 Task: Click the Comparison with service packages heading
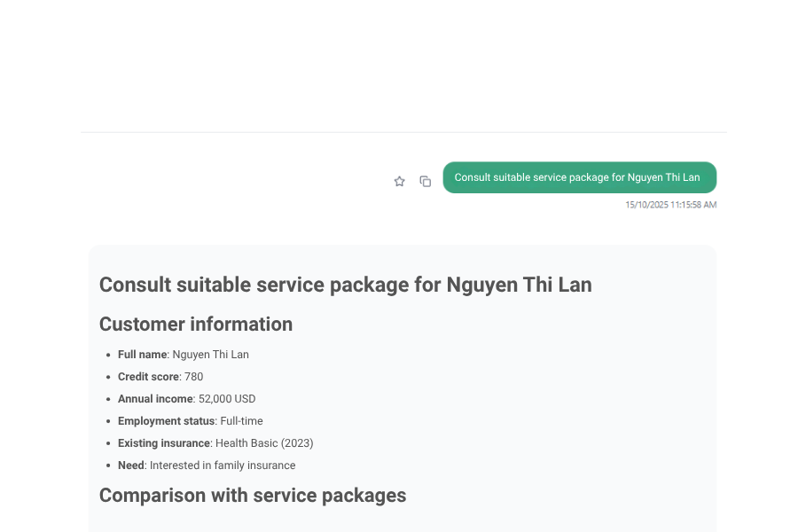click(253, 496)
